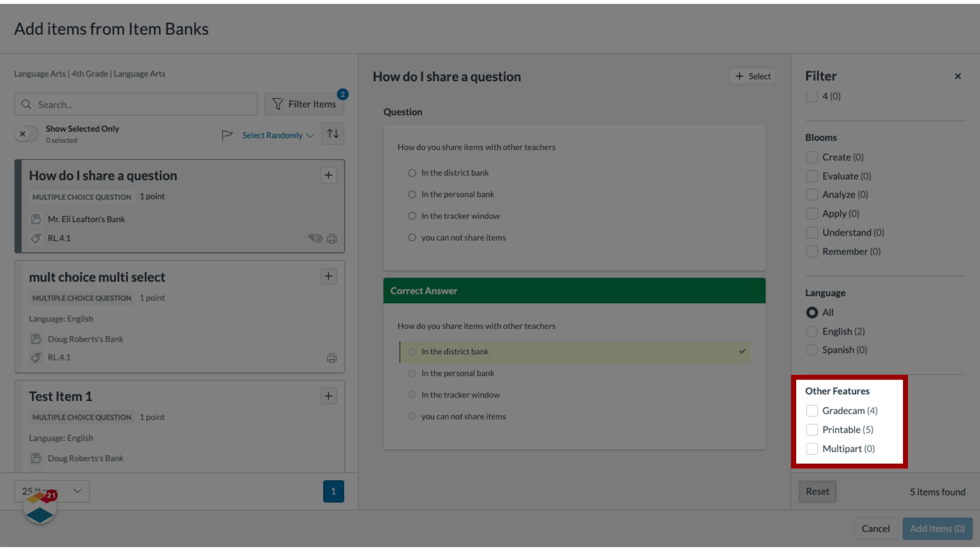This screenshot has height=551, width=980.
Task: Click the print icon on 'mult choice multi select'
Action: [x=331, y=357]
